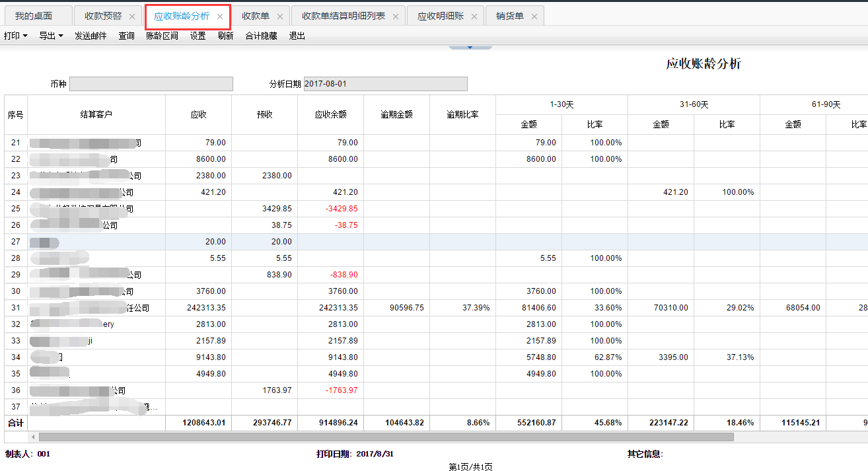Click the 9143.80 应收 cell in row 34
This screenshot has height=471, width=868.
[x=199, y=357]
